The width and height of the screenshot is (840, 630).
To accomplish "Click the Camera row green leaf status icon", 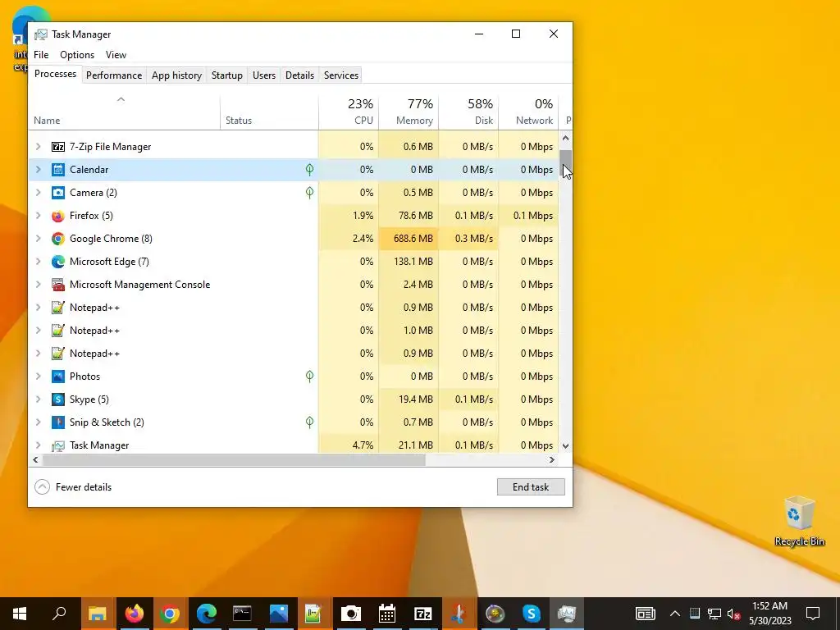I will [309, 193].
